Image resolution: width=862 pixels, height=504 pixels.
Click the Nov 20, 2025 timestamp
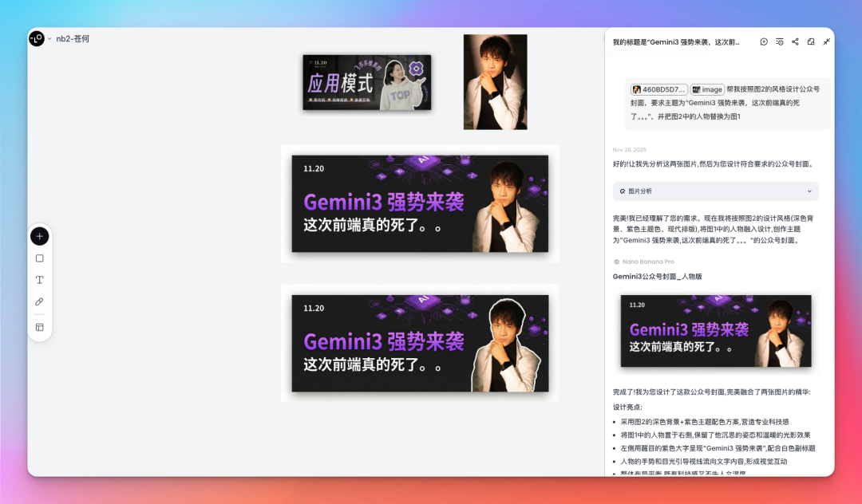[x=630, y=150]
